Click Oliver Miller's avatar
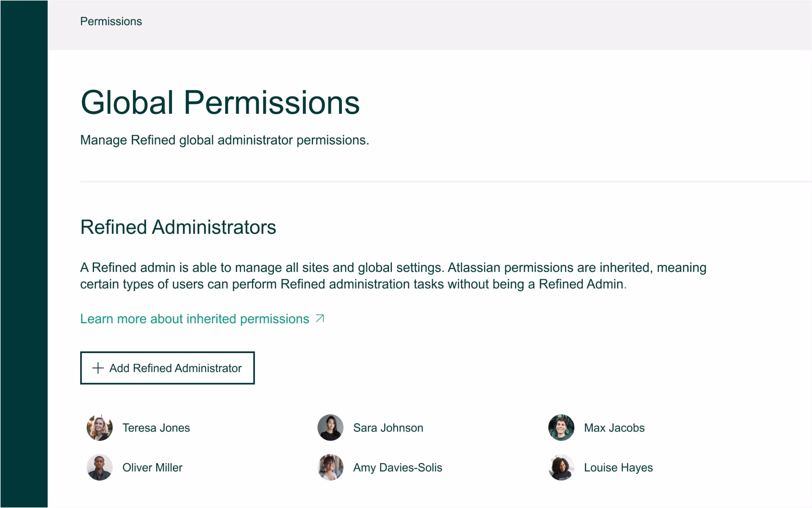Viewport: 812px width, 508px height. [100, 467]
